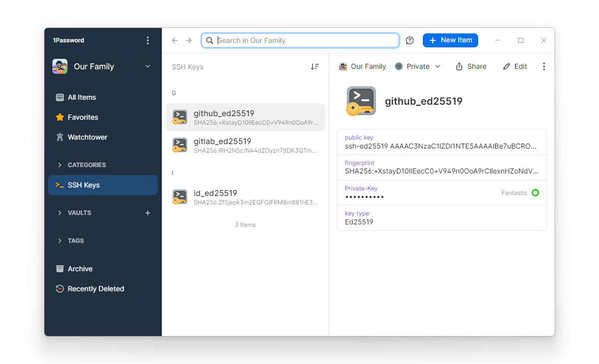Click the Watchtower tower icon
Viewport: 599px width, 364px height.
(x=60, y=137)
